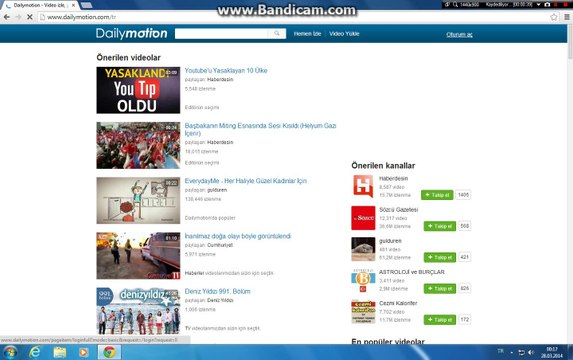
Task: Click Bandicam camera capture icon
Action: [x=547, y=4]
